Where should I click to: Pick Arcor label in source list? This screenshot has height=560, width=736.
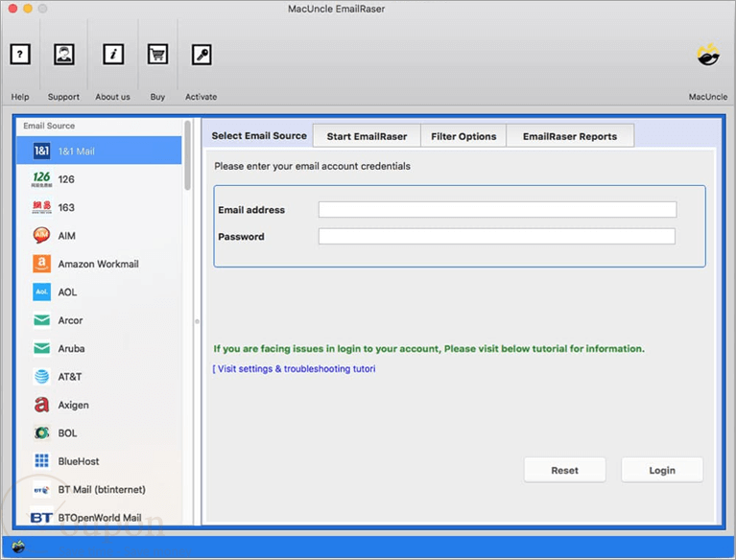click(x=70, y=320)
